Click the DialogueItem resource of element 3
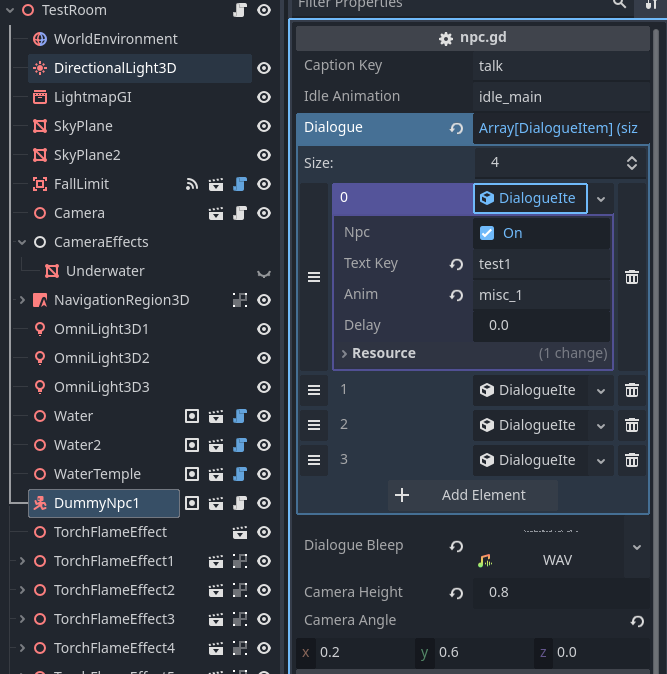This screenshot has height=674, width=667. pos(530,460)
